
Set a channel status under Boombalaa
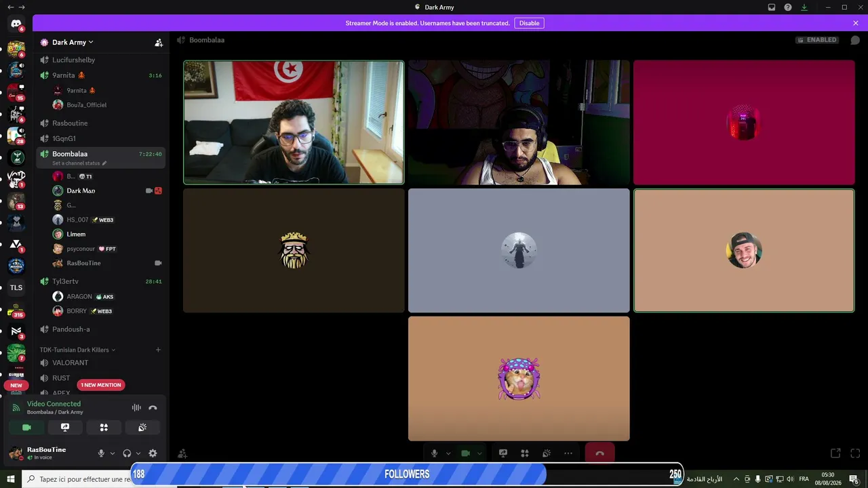click(x=79, y=163)
